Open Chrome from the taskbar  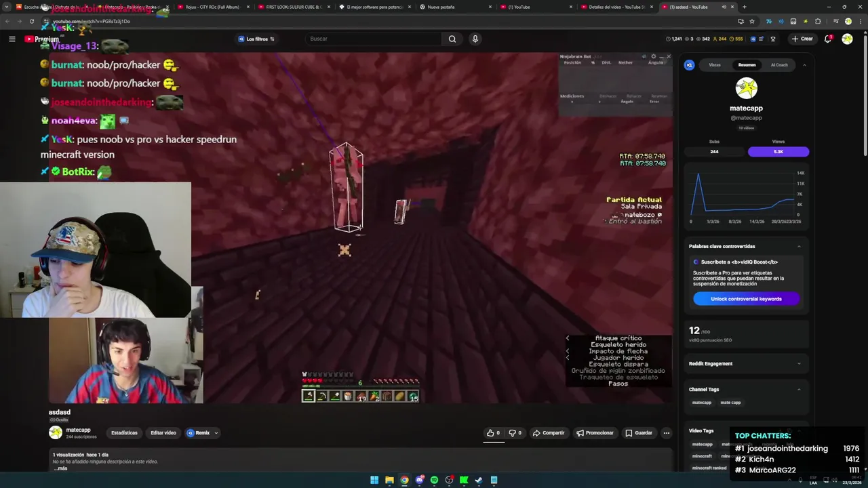point(404,480)
